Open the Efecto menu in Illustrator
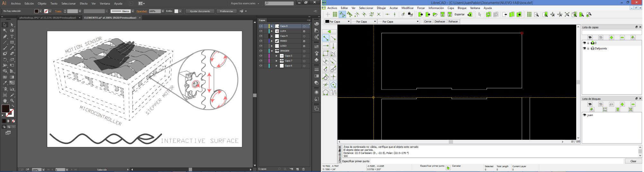The image size is (644, 172). click(84, 4)
